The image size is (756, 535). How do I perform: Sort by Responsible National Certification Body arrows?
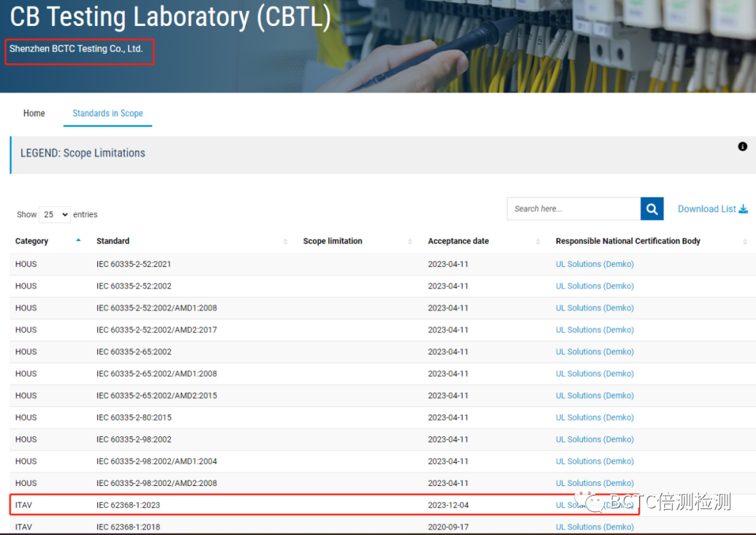click(745, 241)
